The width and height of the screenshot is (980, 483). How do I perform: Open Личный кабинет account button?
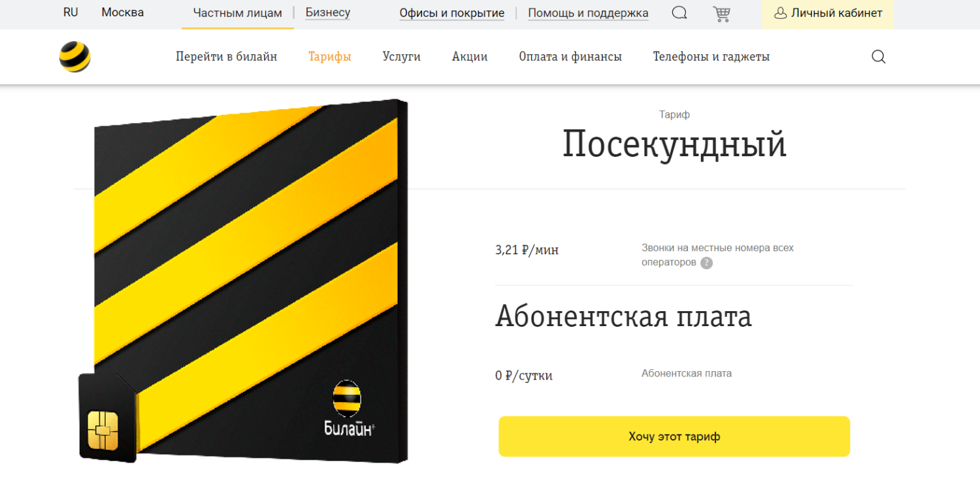pos(827,14)
